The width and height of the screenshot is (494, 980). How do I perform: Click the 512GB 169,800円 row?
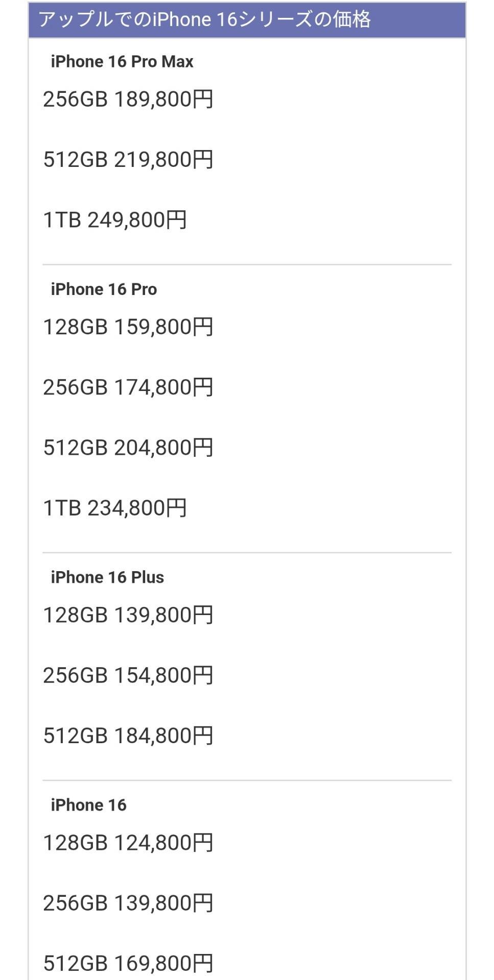[128, 963]
